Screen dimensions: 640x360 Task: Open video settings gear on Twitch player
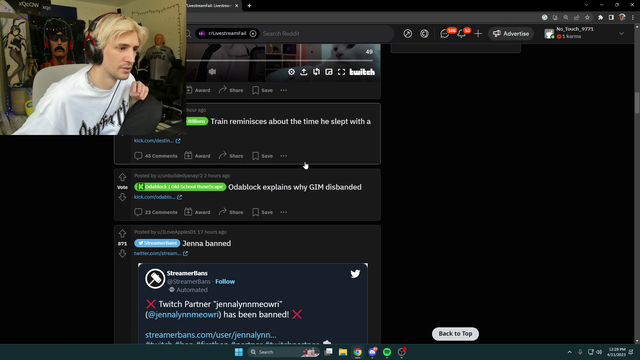(x=291, y=72)
